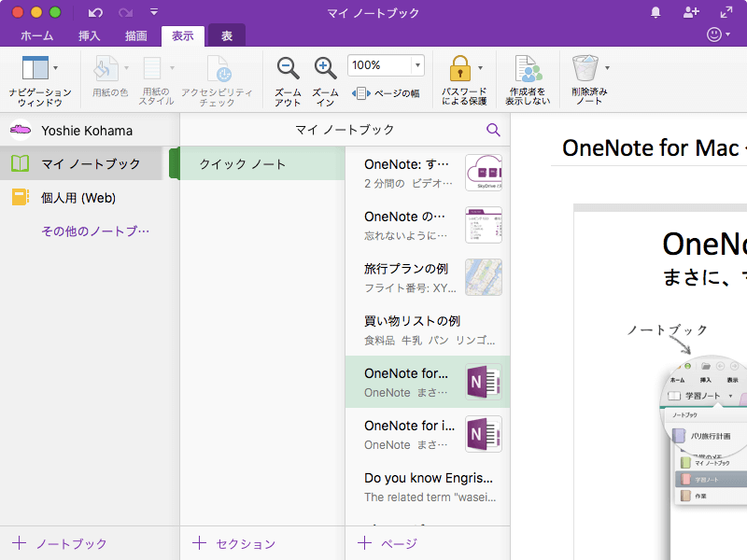Click the Redo arrow in title bar
This screenshot has width=747, height=560.
[126, 13]
